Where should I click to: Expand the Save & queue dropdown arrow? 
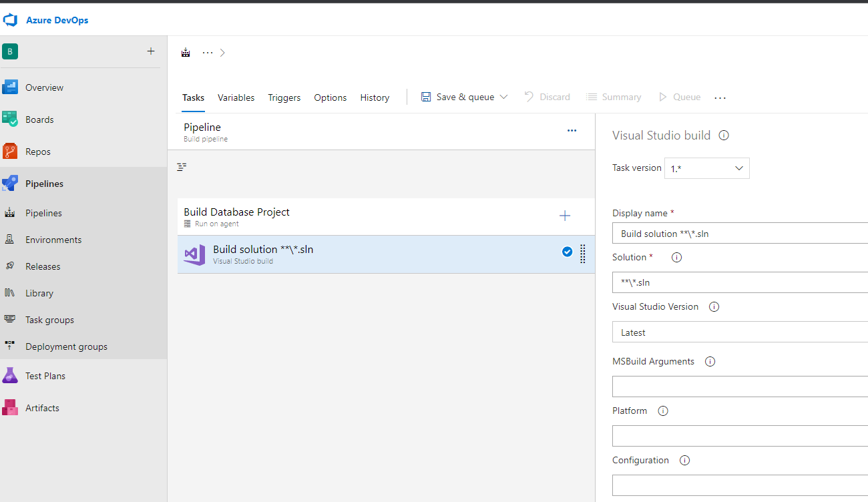click(504, 97)
